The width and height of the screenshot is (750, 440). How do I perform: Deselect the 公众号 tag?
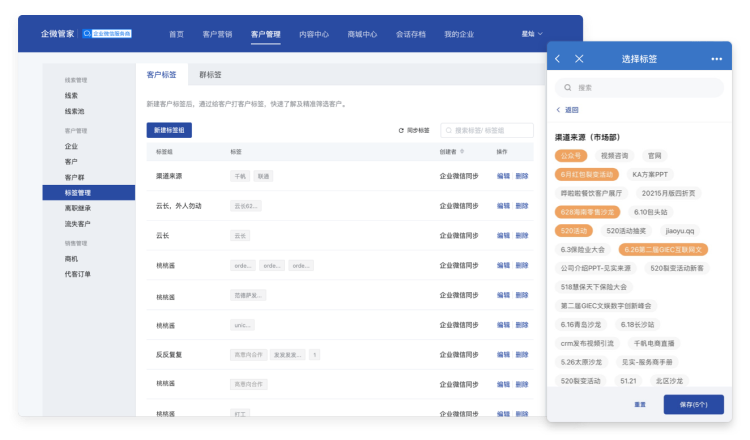click(x=571, y=156)
